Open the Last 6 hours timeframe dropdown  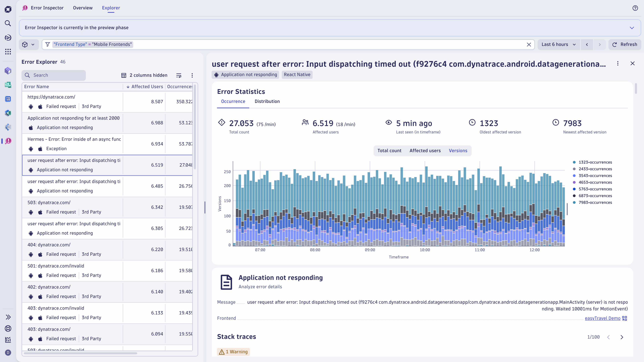coord(558,44)
